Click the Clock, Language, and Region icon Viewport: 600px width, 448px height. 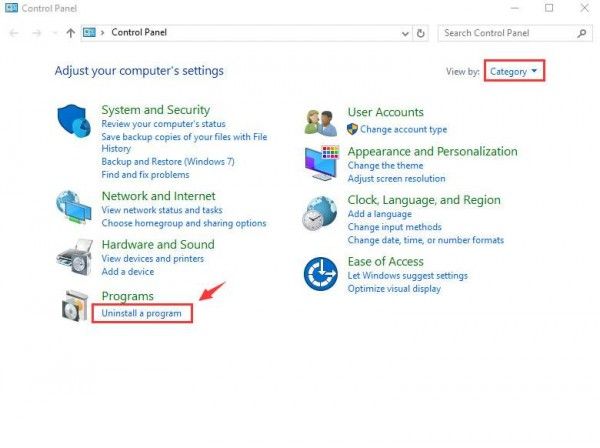pos(321,213)
